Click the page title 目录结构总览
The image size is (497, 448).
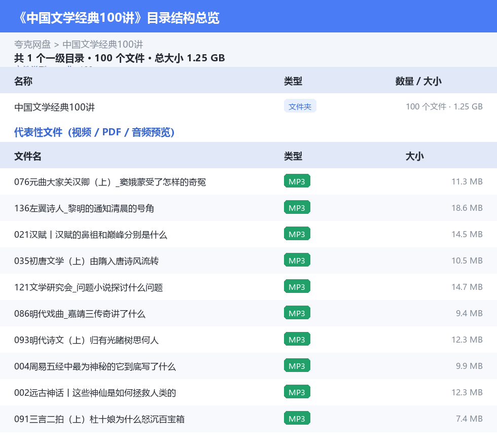pyautogui.click(x=183, y=17)
